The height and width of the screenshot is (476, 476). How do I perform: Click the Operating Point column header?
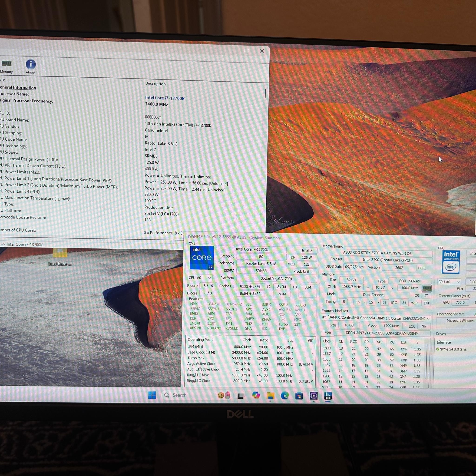pyautogui.click(x=200, y=340)
